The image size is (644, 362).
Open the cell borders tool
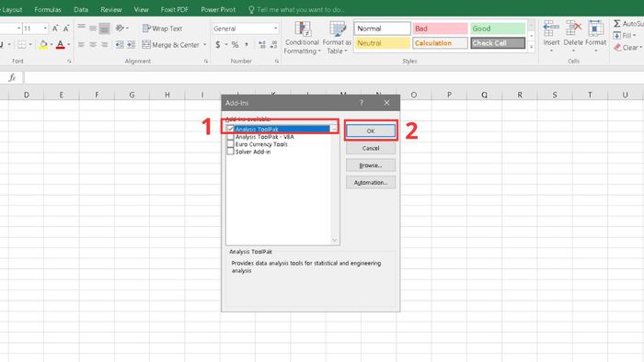point(22,44)
